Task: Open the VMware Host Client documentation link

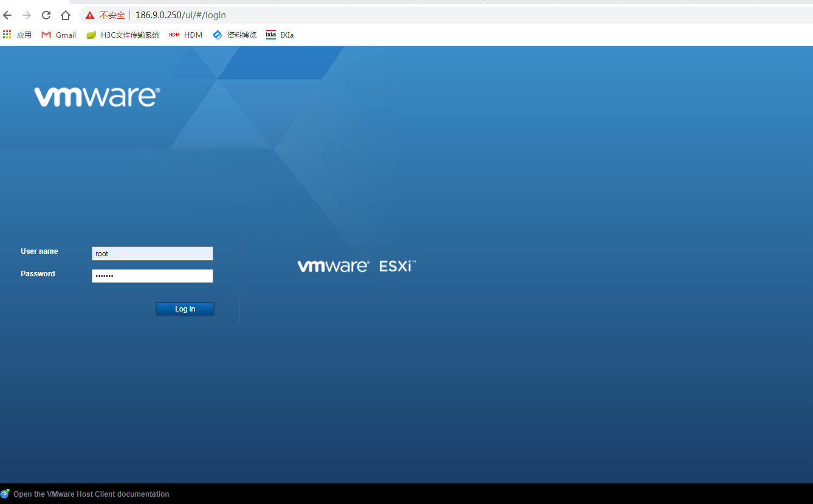Action: [x=91, y=494]
